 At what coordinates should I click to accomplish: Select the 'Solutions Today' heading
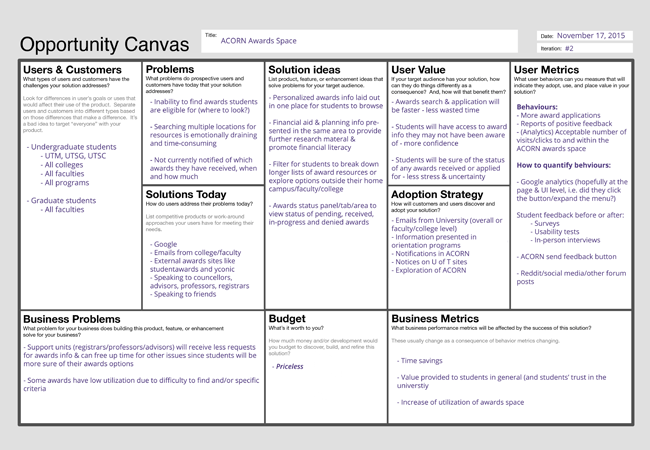186,194
